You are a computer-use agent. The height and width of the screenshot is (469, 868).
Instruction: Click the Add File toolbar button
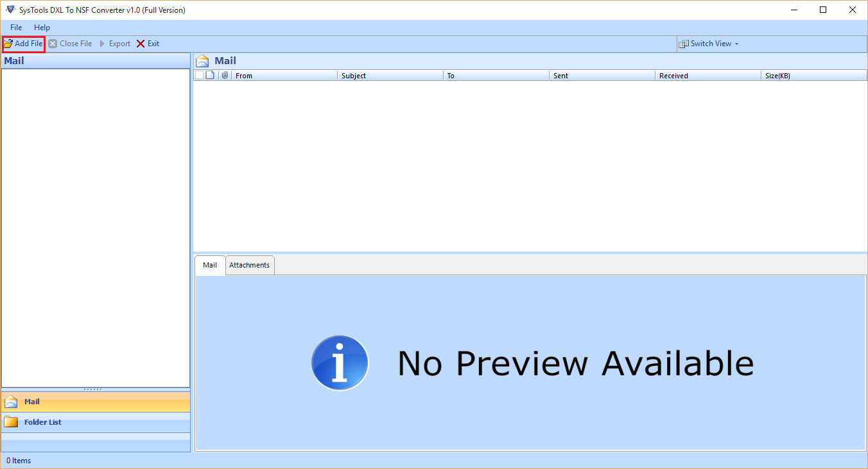[x=23, y=44]
